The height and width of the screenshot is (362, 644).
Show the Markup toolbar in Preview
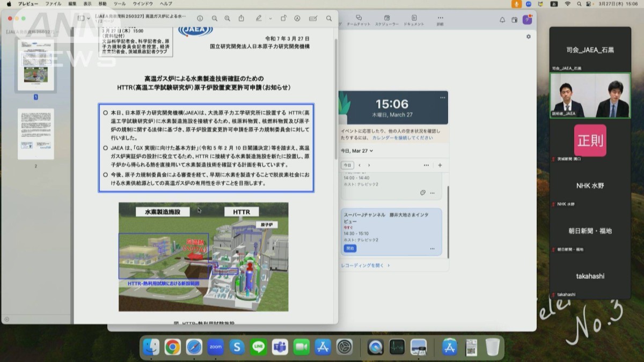(x=297, y=18)
